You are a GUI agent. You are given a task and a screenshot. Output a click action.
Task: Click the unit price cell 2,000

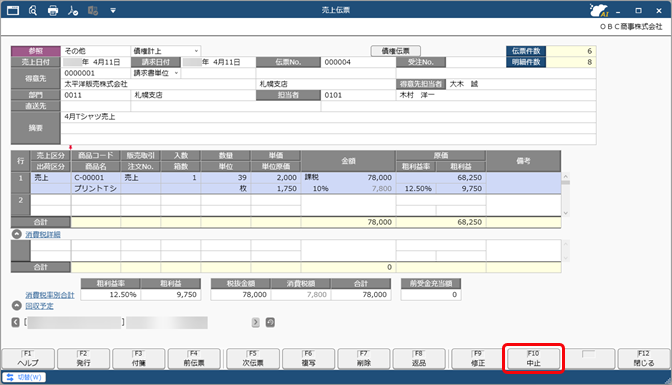276,177
